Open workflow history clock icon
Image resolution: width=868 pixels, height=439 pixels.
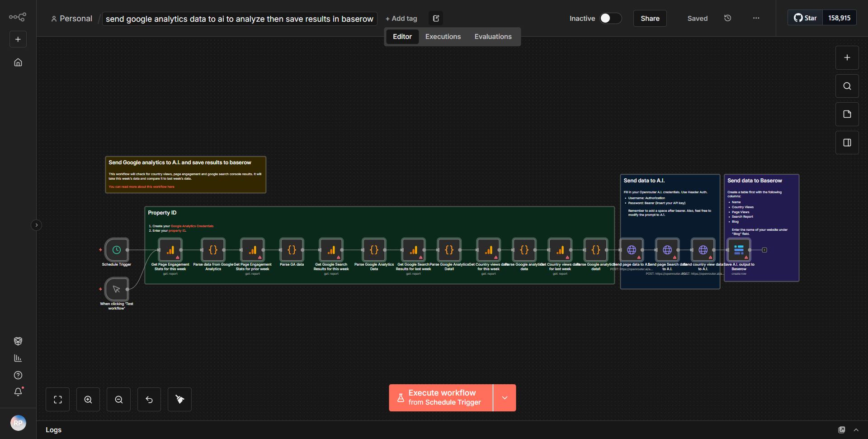coord(728,18)
